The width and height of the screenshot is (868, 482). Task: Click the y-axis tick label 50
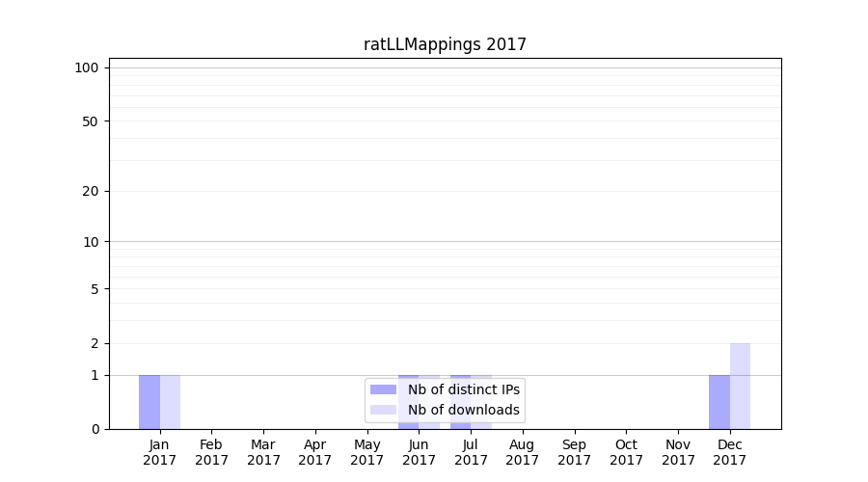click(91, 121)
